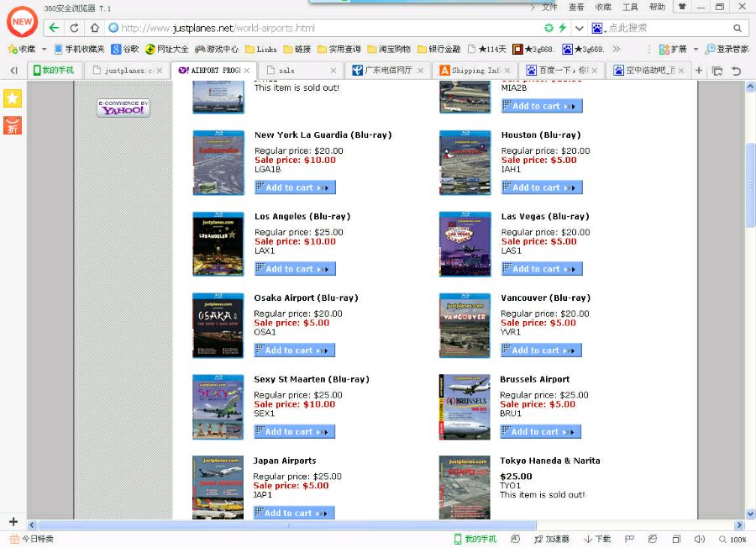Open the 网址大全 bookmark
Image resolution: width=756 pixels, height=548 pixels.
pyautogui.click(x=167, y=49)
